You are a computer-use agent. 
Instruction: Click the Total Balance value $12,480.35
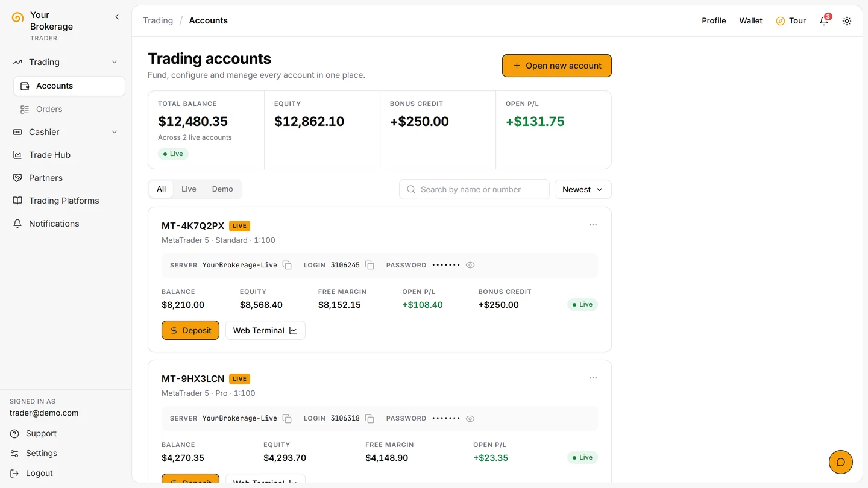click(193, 121)
